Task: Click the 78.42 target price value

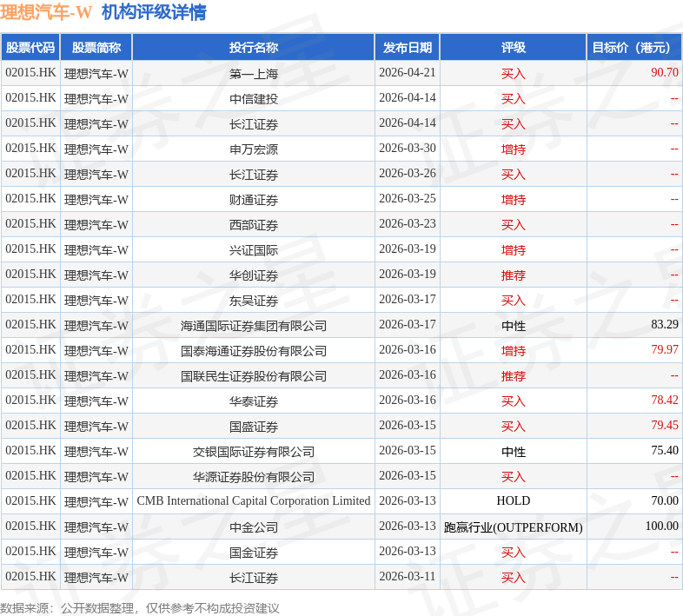Action: coord(664,401)
